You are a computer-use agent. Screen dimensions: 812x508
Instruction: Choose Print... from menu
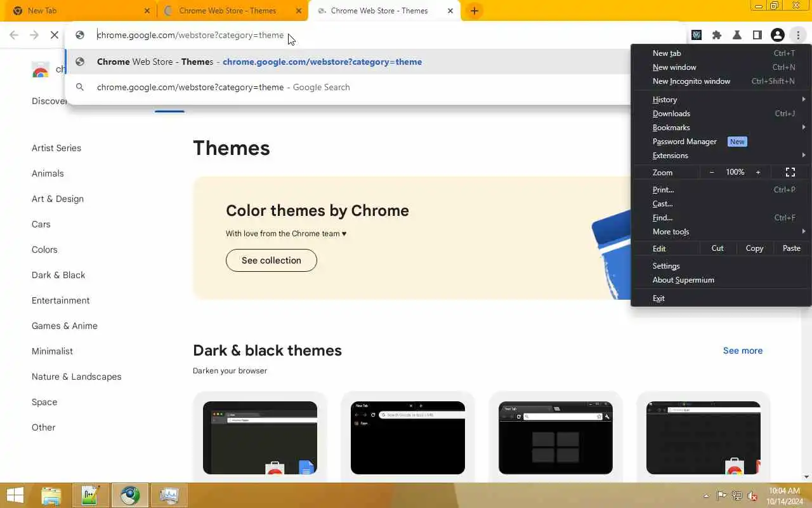click(x=721, y=190)
